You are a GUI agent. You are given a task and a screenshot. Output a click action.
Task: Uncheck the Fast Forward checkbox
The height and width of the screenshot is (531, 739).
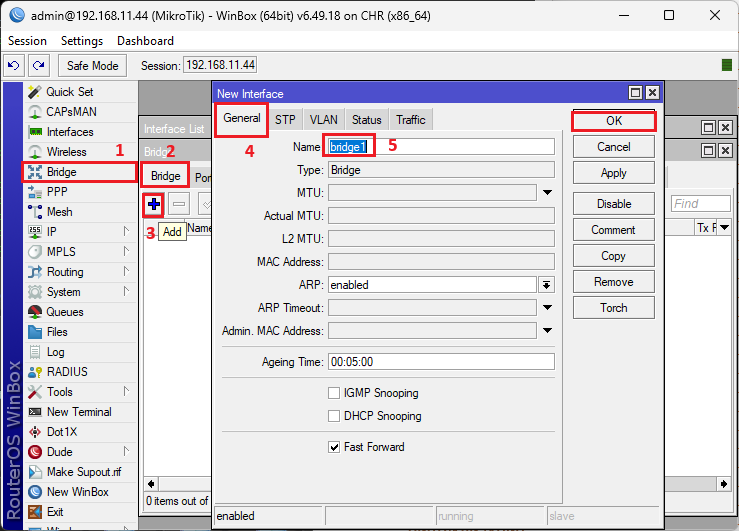pos(334,447)
